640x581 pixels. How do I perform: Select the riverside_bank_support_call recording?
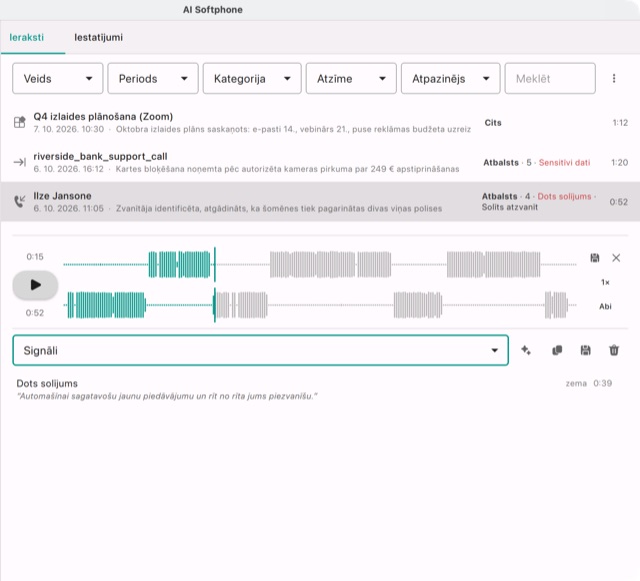click(320, 162)
